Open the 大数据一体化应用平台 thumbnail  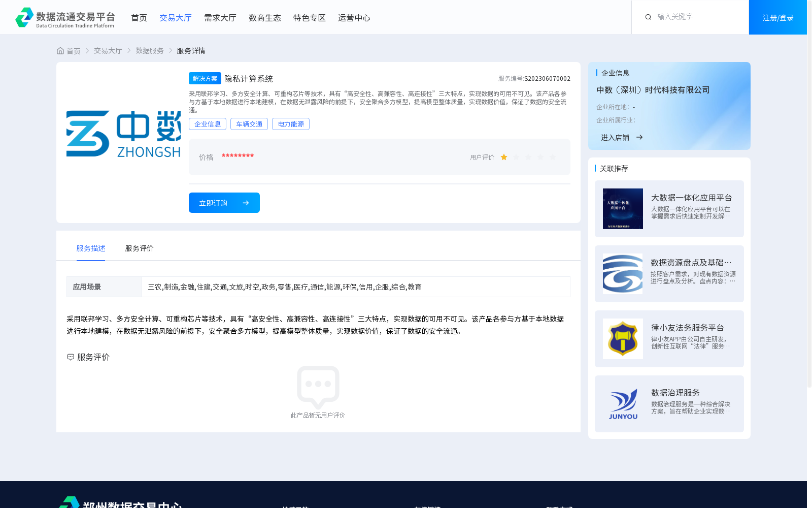[623, 209]
